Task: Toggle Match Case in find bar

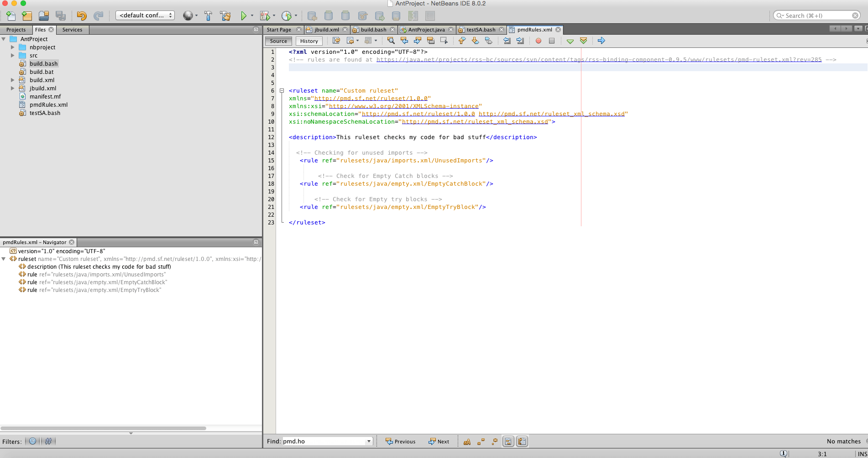Action: tap(467, 442)
